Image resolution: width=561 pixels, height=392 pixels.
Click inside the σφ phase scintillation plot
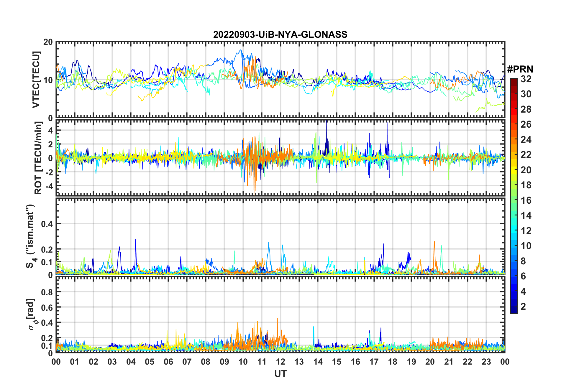[x=280, y=314]
